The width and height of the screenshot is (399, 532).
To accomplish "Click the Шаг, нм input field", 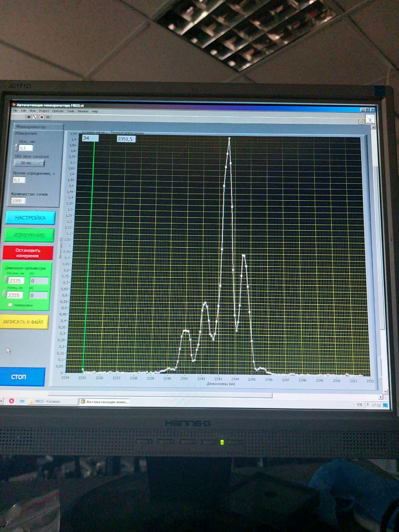I will pos(26,148).
